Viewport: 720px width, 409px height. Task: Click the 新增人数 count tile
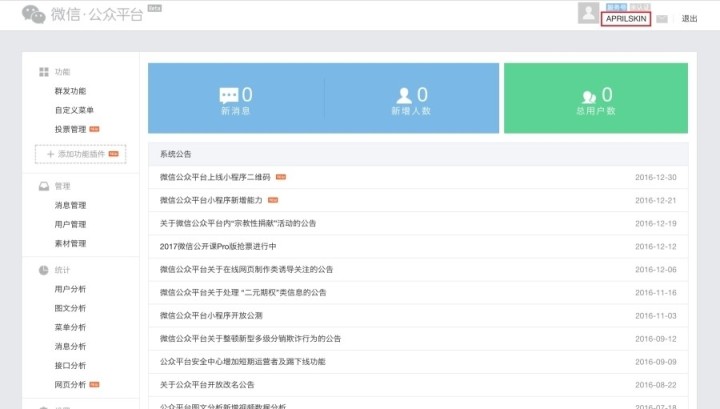tap(411, 98)
